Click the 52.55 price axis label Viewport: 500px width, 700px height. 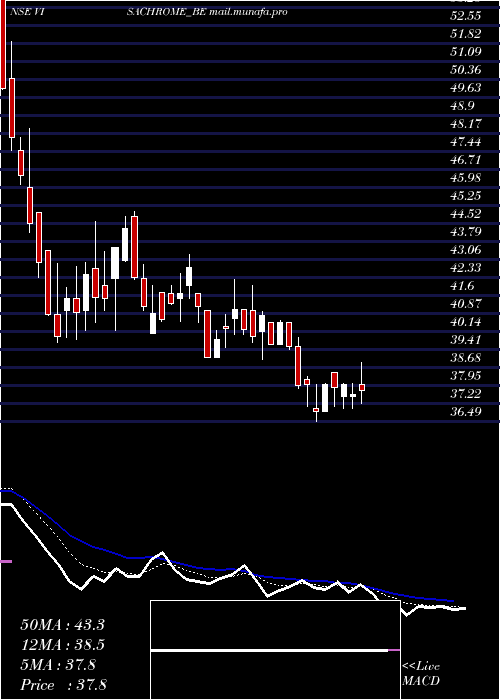464,16
